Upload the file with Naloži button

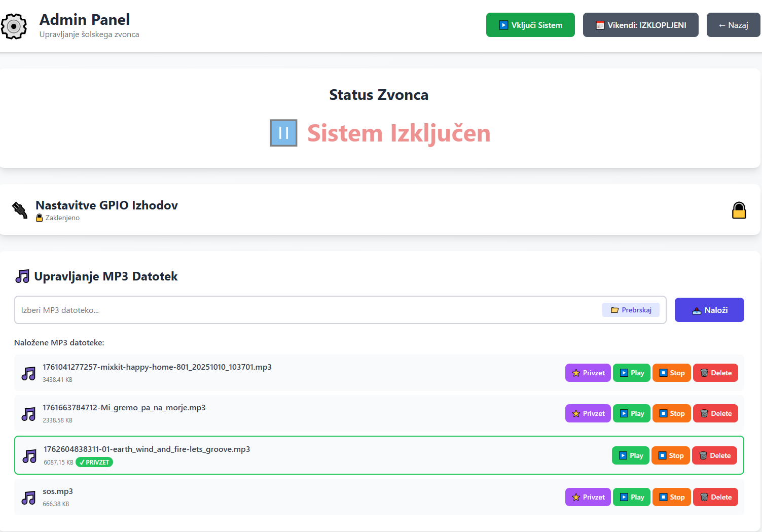click(709, 310)
